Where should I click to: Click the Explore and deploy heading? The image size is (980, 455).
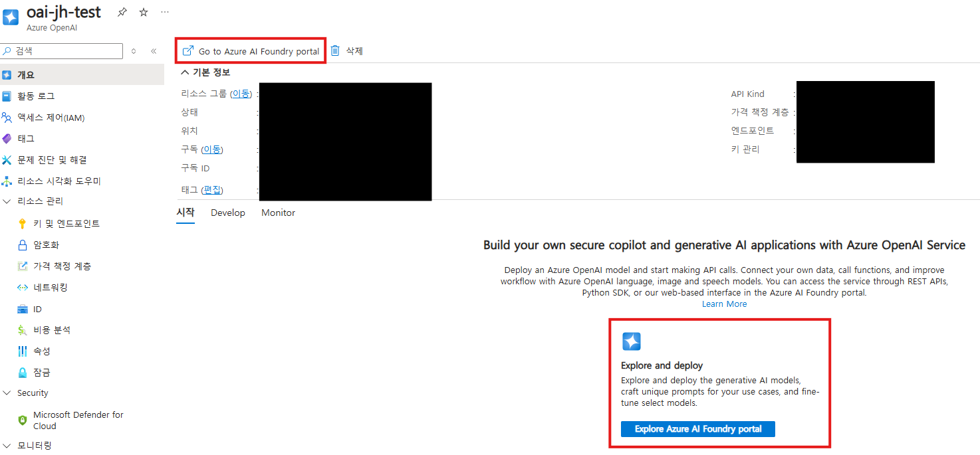(x=662, y=365)
